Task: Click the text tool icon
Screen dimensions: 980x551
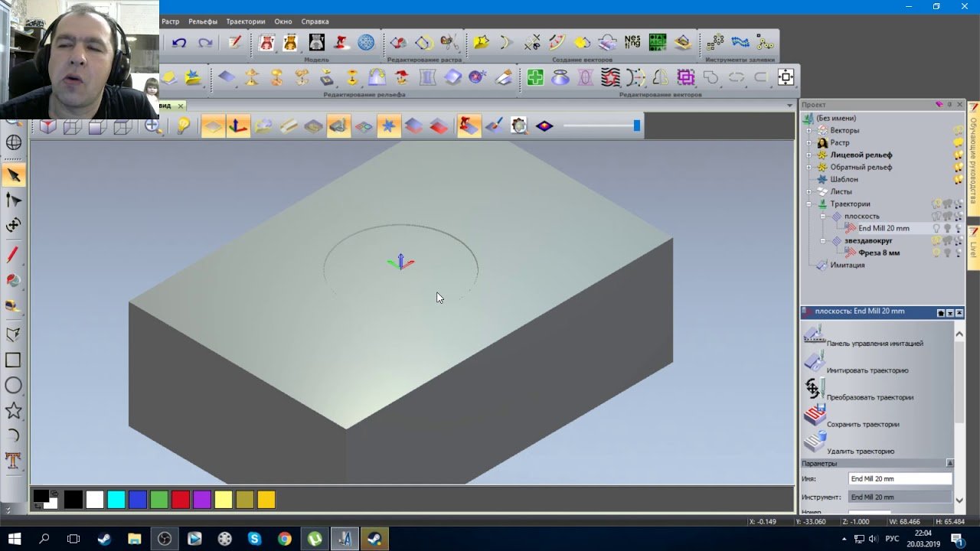Action: (x=14, y=461)
